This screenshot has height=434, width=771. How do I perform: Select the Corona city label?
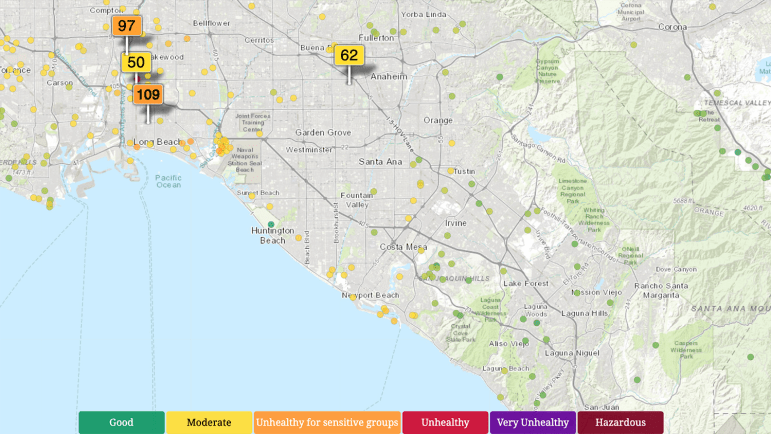coord(672,27)
